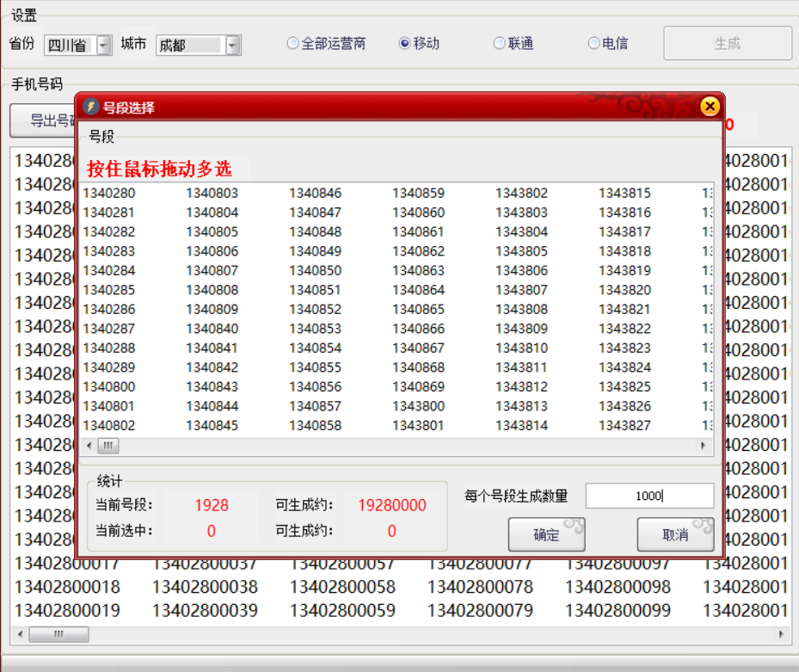Select segment 1343801

[418, 426]
